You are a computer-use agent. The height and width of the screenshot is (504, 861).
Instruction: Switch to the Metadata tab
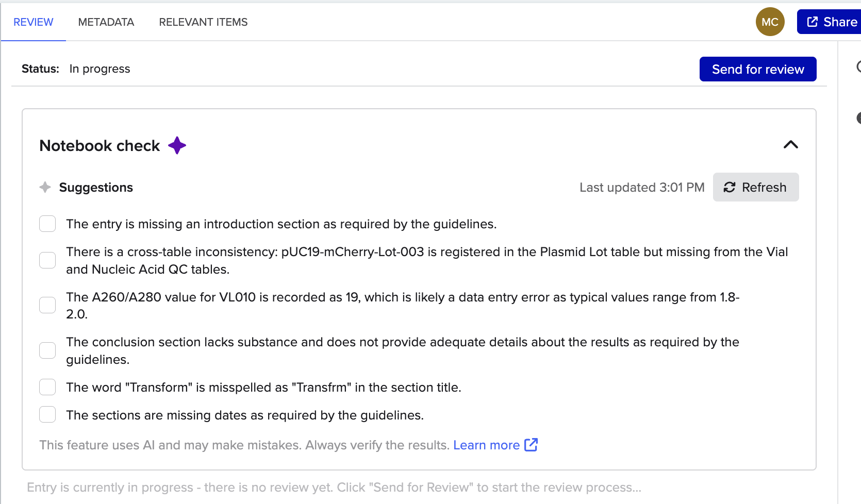[x=106, y=22]
